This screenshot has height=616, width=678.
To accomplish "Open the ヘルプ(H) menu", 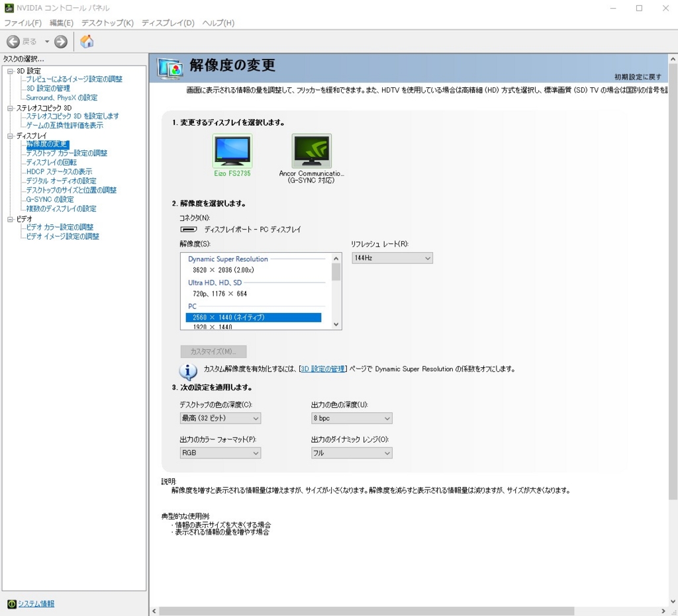I will 218,23.
